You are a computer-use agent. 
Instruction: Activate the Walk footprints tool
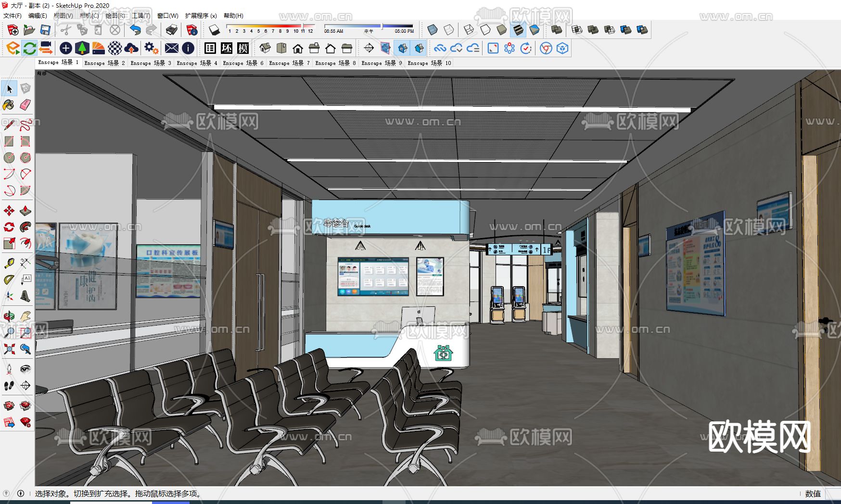pyautogui.click(x=9, y=385)
